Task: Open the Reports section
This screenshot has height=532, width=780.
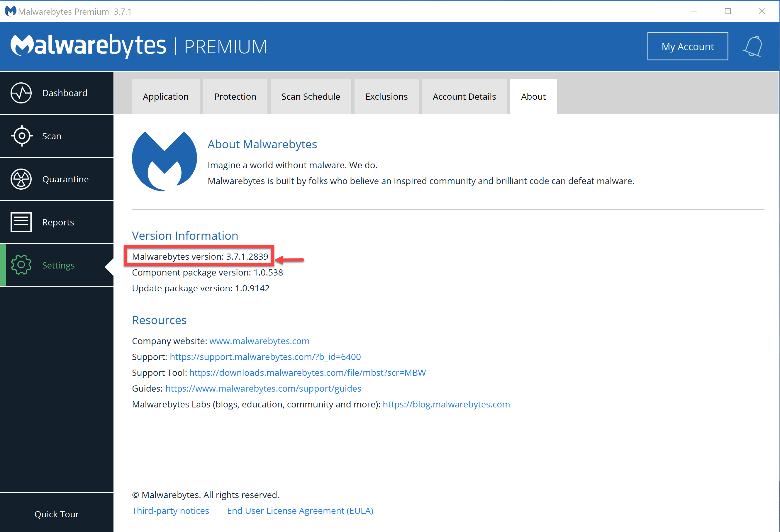Action: pos(57,222)
